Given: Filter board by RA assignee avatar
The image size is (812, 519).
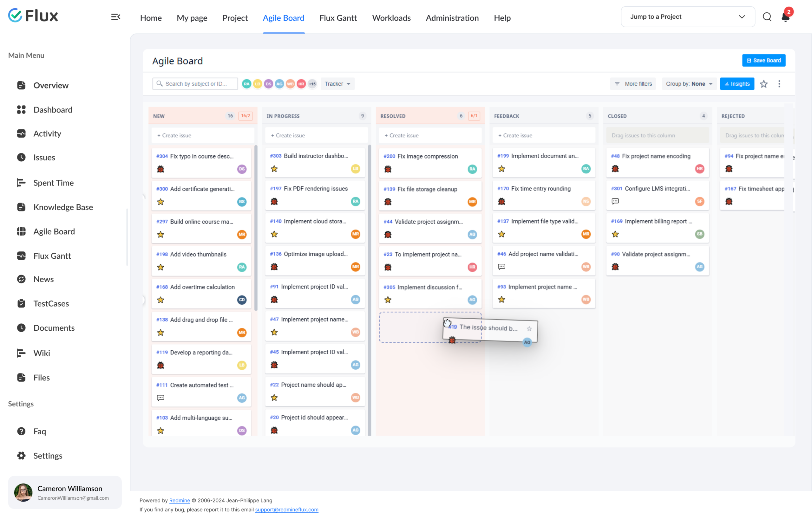Looking at the screenshot, I should (x=246, y=84).
